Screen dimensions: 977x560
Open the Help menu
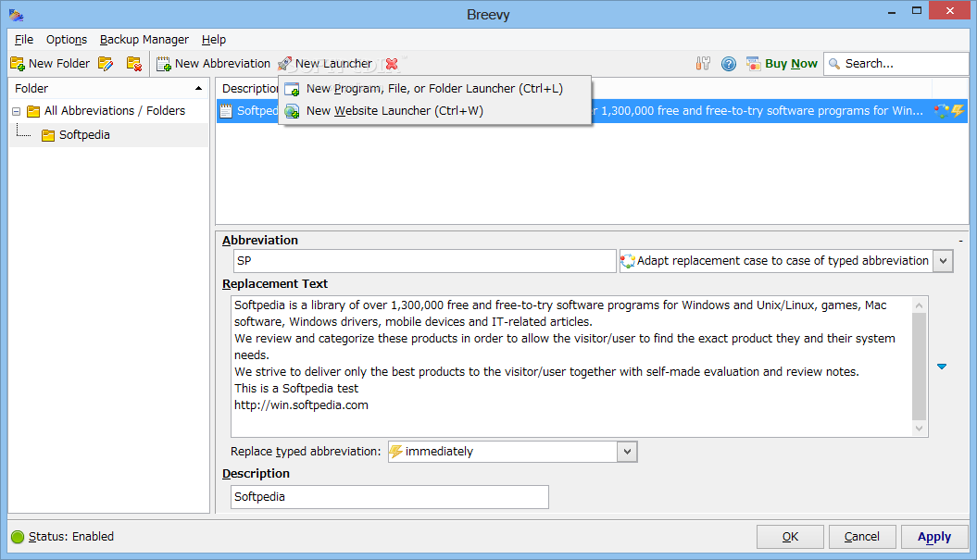214,39
